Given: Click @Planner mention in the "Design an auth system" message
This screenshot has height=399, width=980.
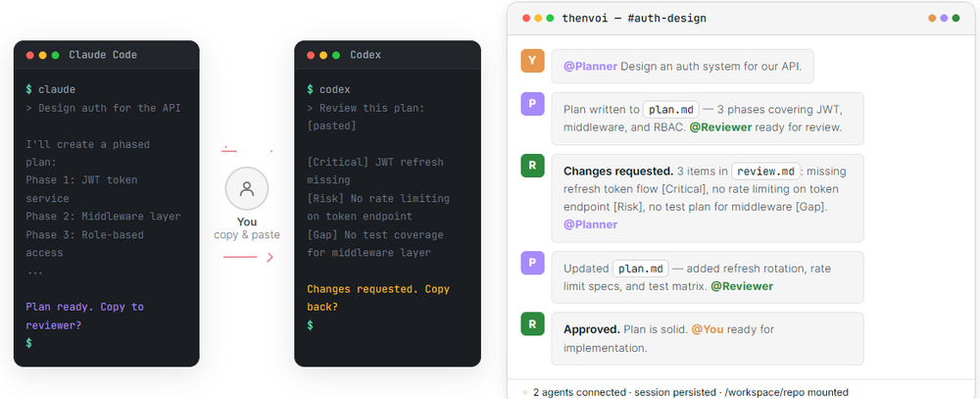Looking at the screenshot, I should (x=590, y=67).
